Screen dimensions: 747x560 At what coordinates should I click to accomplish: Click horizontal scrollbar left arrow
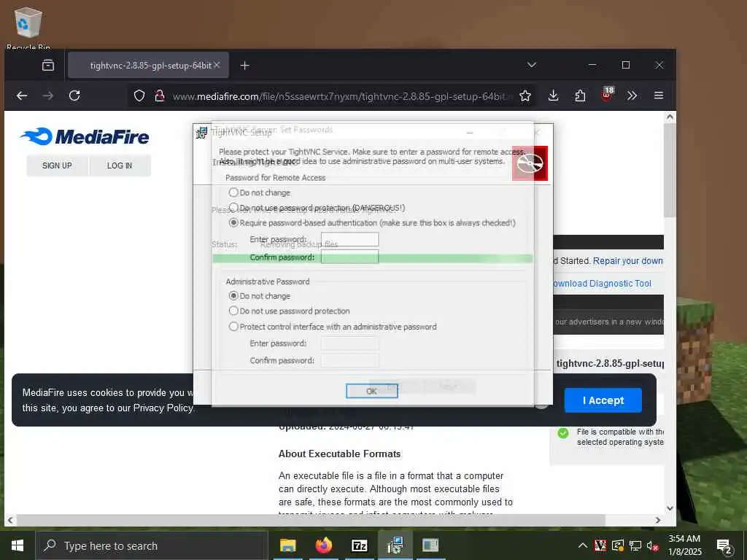(10, 520)
